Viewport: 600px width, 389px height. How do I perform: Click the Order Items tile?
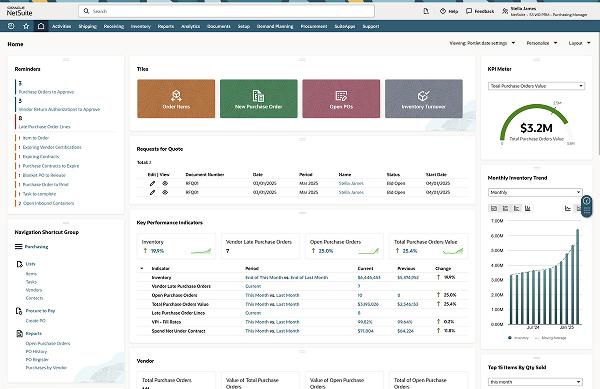coord(176,99)
